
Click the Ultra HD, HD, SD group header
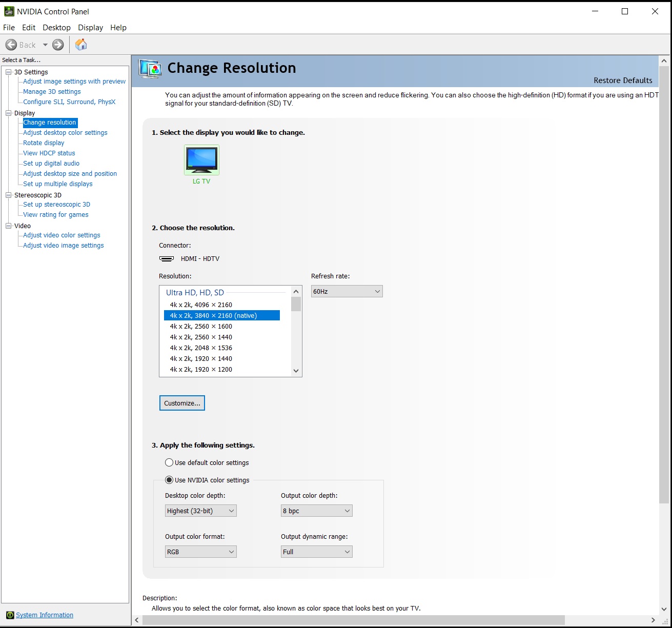coord(195,293)
